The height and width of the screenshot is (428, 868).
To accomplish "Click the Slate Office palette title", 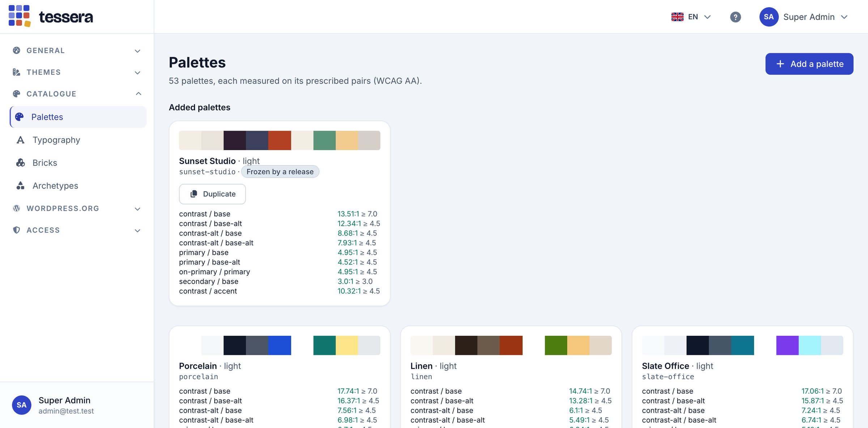I will (665, 366).
